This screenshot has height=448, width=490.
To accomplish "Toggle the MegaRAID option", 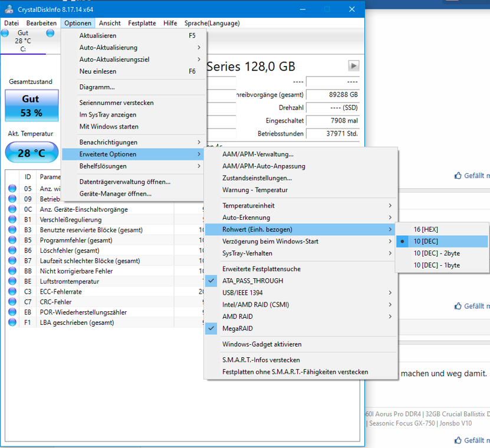I will [301, 328].
